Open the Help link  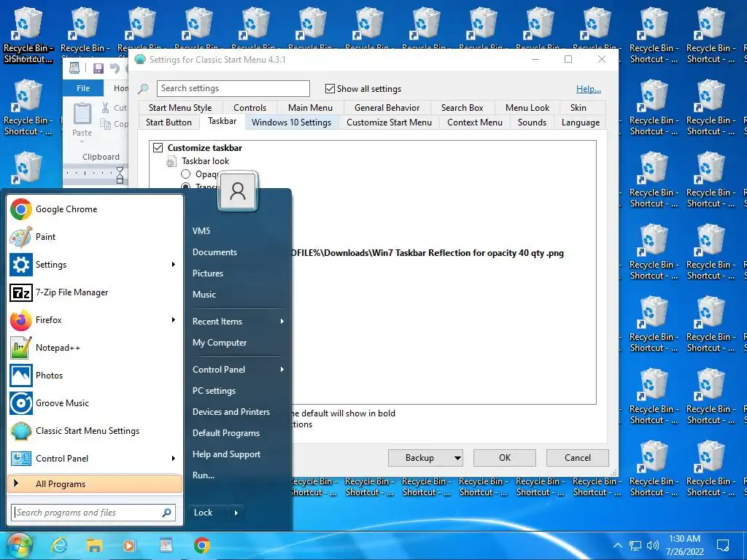tap(589, 88)
